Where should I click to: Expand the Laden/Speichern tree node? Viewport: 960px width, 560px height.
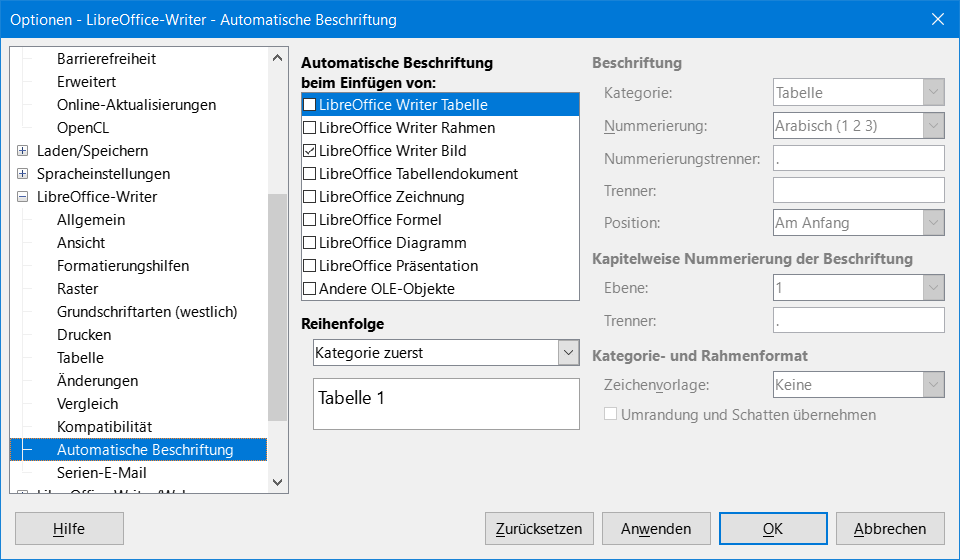[22, 151]
